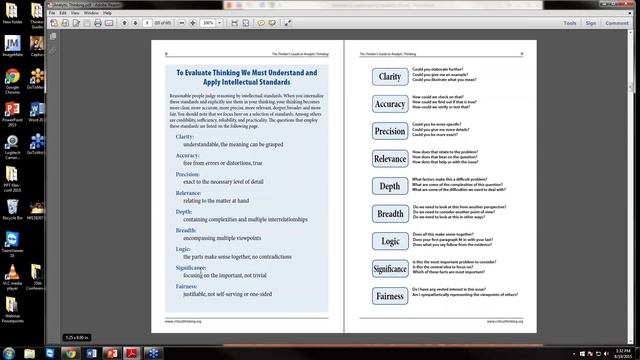Open the Comment pane

(x=617, y=23)
